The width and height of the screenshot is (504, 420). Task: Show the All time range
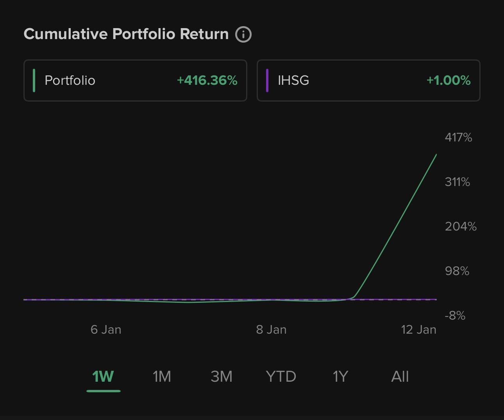tap(400, 377)
